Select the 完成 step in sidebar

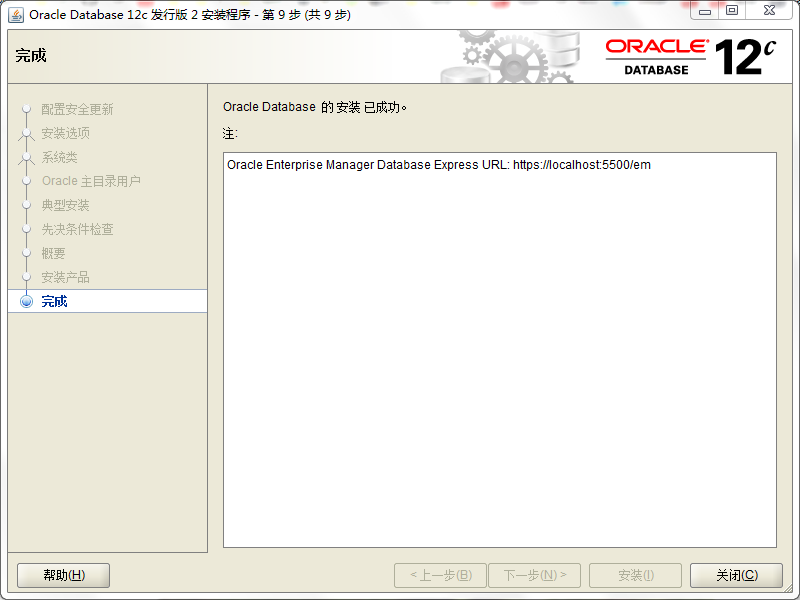(108, 301)
